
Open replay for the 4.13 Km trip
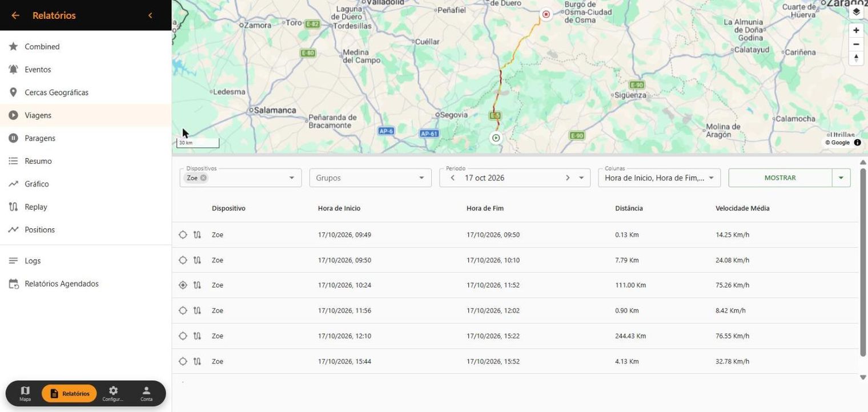[197, 361]
